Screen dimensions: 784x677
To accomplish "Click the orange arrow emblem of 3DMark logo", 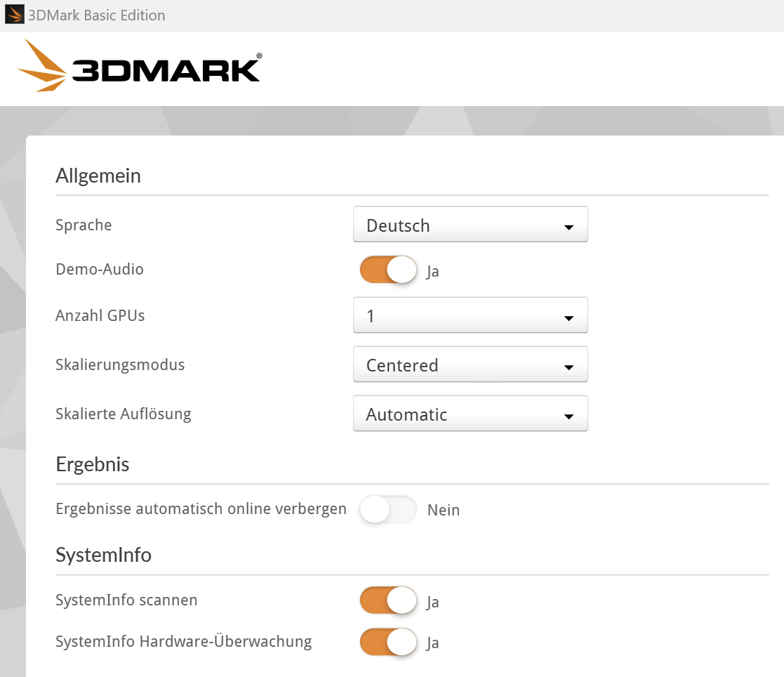I will point(42,65).
